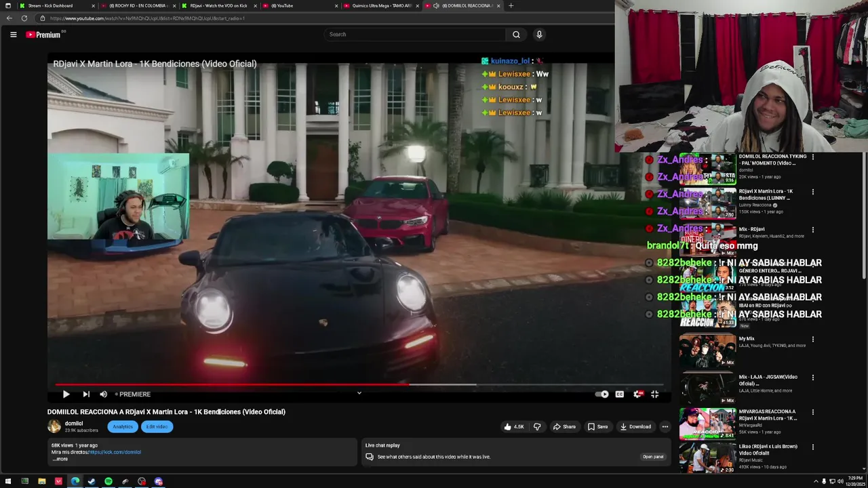Open options for DOMIILOL REACCIONA TYKING video
The width and height of the screenshot is (868, 488).
click(x=812, y=157)
